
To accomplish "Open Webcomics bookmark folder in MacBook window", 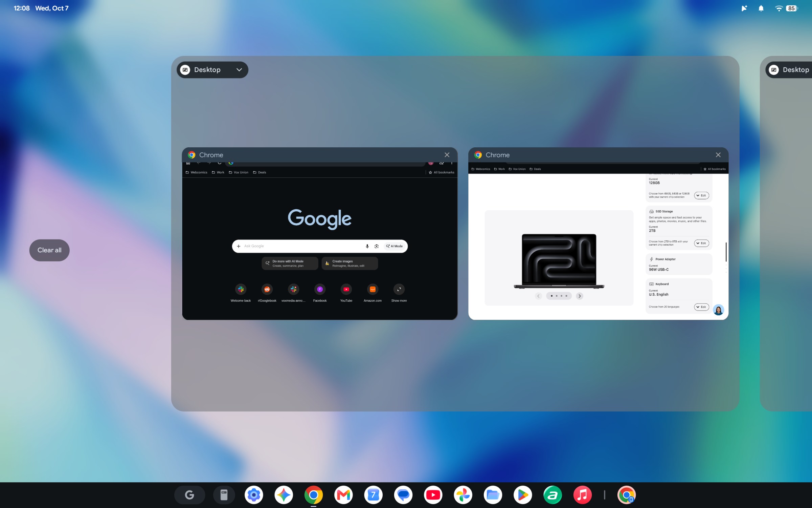I will [x=481, y=169].
